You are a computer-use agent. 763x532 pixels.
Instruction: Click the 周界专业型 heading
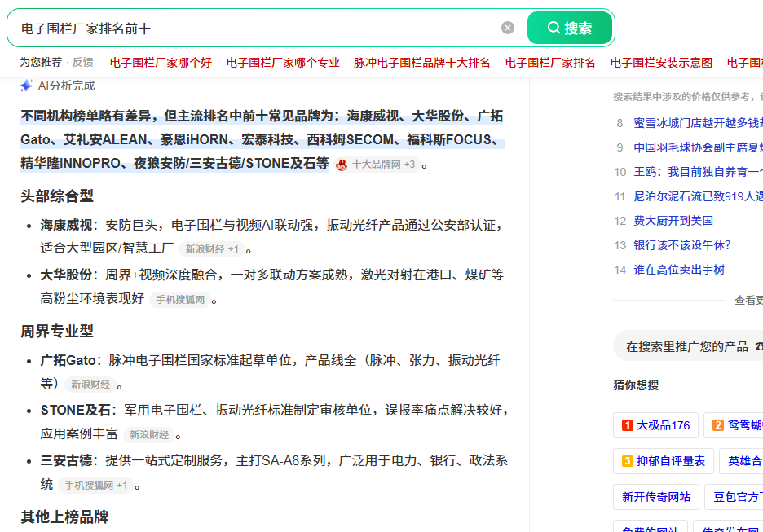[x=57, y=331]
